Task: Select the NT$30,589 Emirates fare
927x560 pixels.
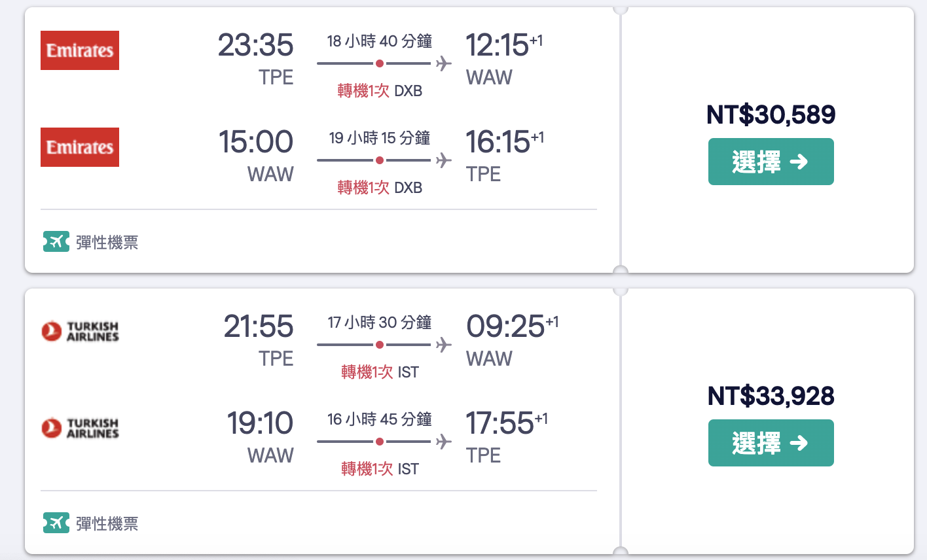Action: (x=771, y=162)
